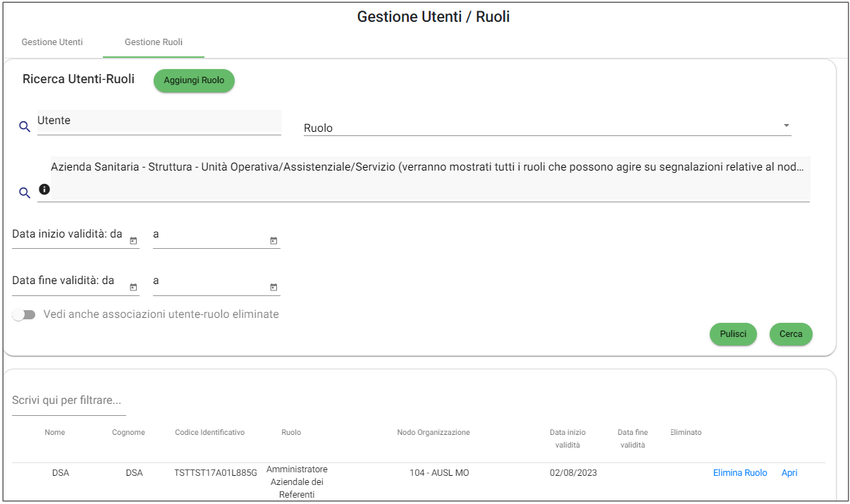
Task: Select the Gestione Ruoli tab
Action: click(154, 42)
